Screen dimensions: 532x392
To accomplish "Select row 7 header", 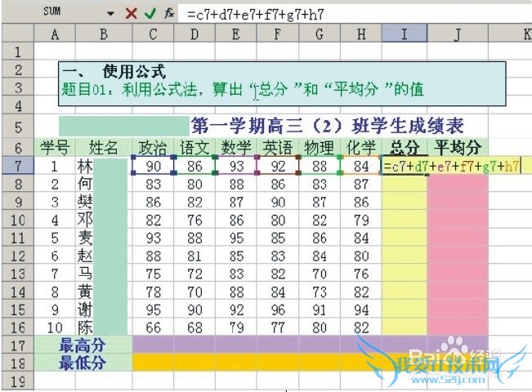I will point(18,166).
